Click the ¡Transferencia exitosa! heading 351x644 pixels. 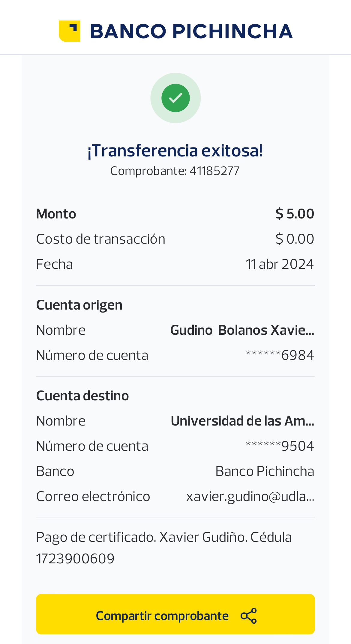pyautogui.click(x=175, y=150)
